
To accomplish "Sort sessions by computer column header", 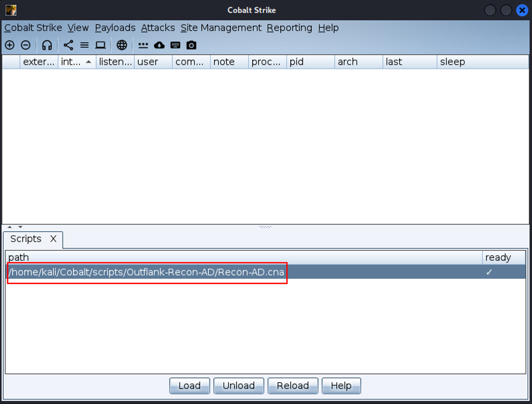I will [x=192, y=62].
